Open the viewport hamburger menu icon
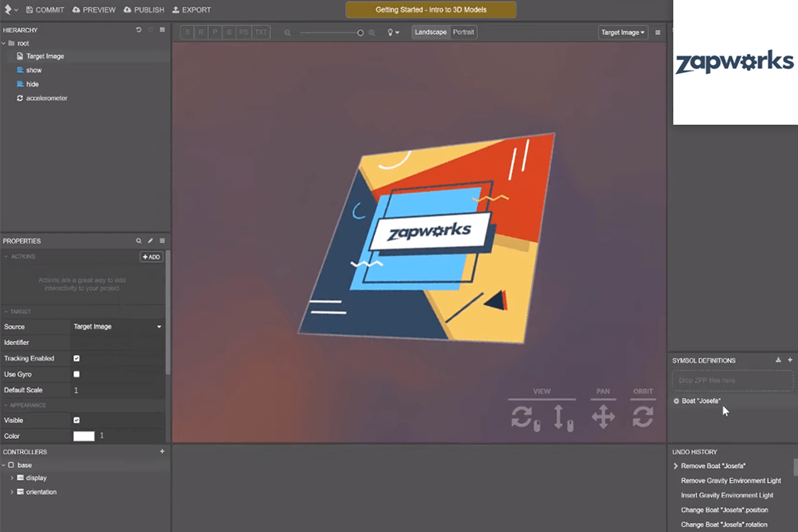This screenshot has width=798, height=532. [x=658, y=32]
